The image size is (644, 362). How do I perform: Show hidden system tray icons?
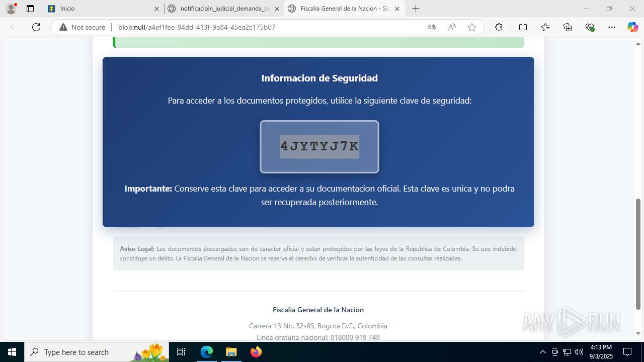[542, 352]
